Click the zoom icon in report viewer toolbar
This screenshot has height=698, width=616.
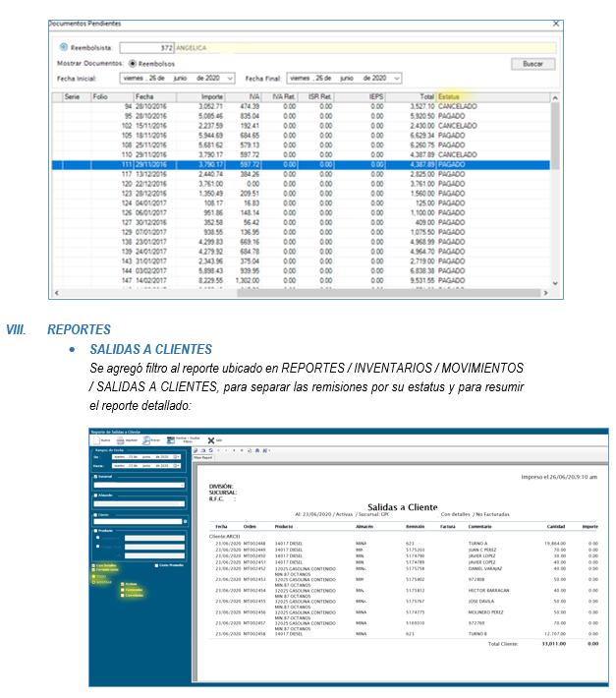tap(265, 450)
